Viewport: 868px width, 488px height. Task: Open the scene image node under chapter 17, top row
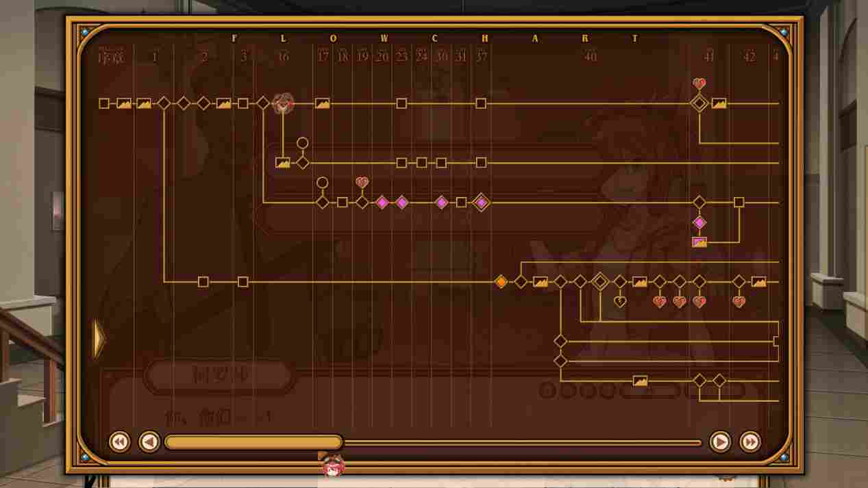click(x=323, y=103)
